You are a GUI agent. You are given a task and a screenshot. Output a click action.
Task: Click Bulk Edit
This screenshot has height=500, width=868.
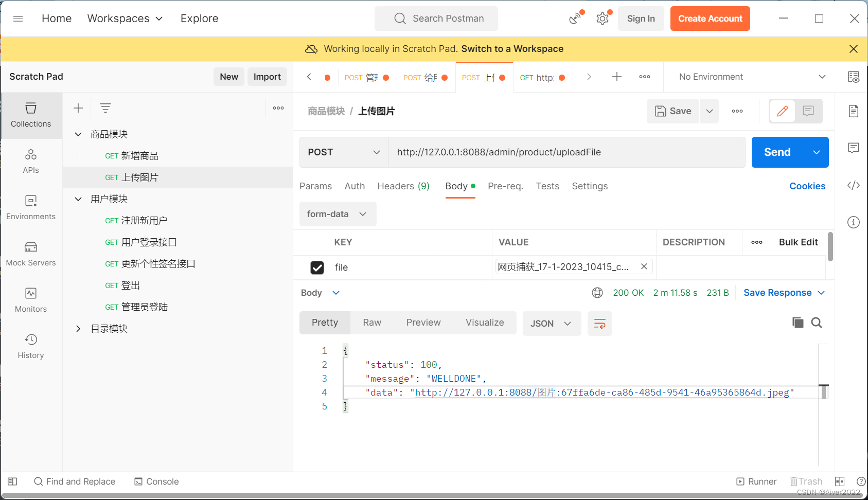click(x=798, y=242)
